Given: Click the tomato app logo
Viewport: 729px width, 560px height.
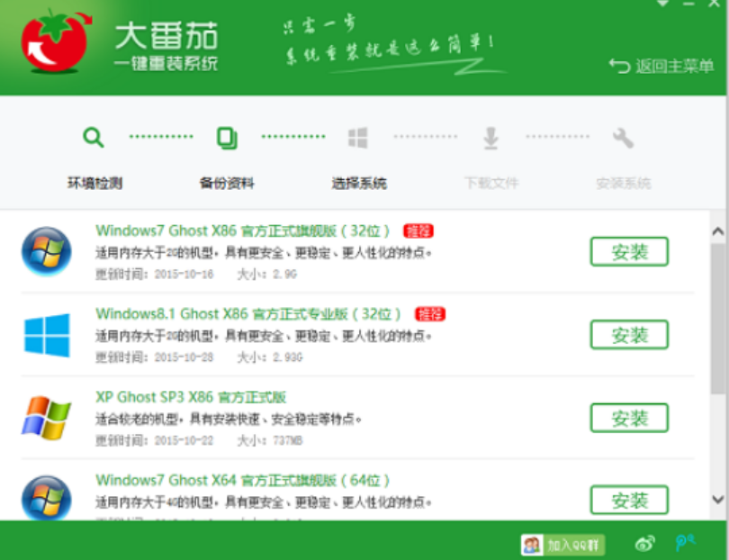Looking at the screenshot, I should (57, 42).
